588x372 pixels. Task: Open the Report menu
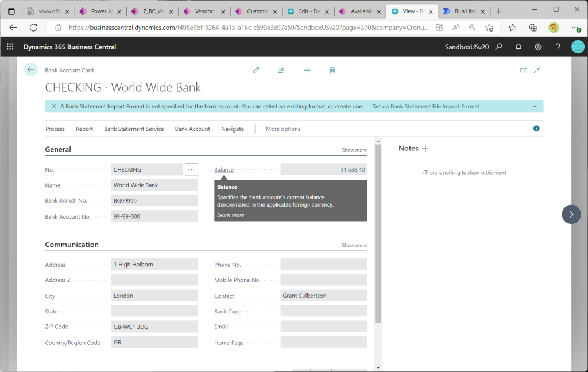coord(84,129)
